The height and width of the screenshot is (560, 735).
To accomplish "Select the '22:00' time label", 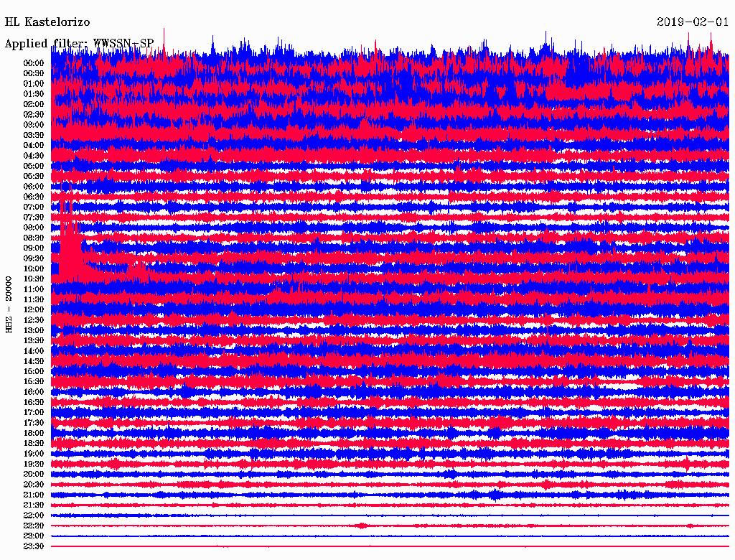I will click(34, 515).
